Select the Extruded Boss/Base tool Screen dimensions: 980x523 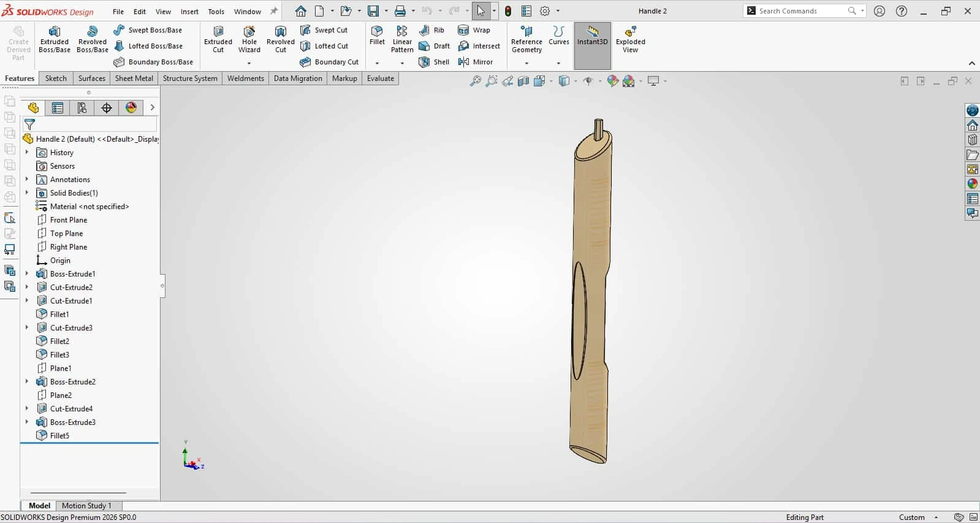55,39
